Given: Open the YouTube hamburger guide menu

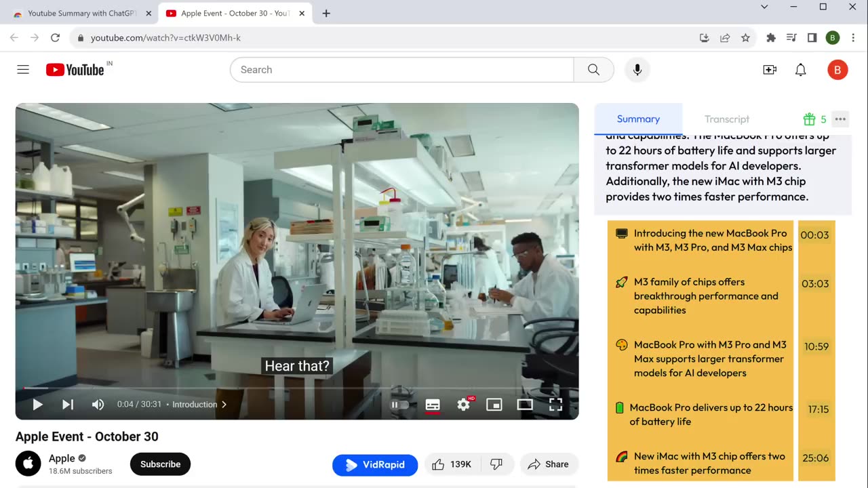Looking at the screenshot, I should pyautogui.click(x=23, y=70).
